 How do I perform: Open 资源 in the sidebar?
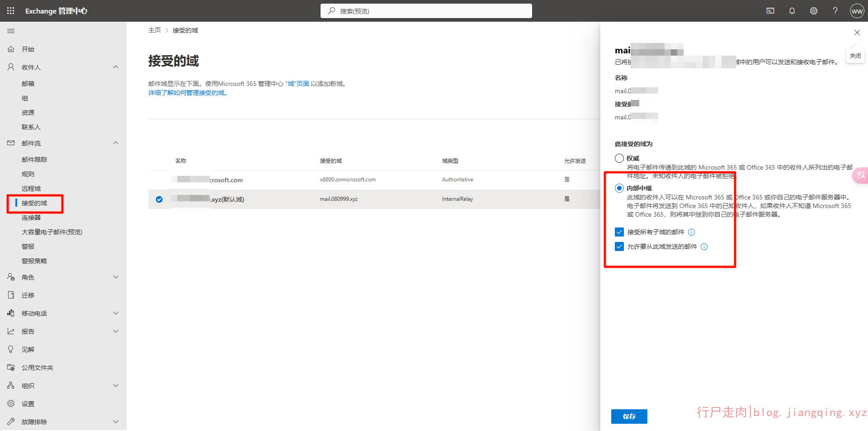[x=28, y=113]
